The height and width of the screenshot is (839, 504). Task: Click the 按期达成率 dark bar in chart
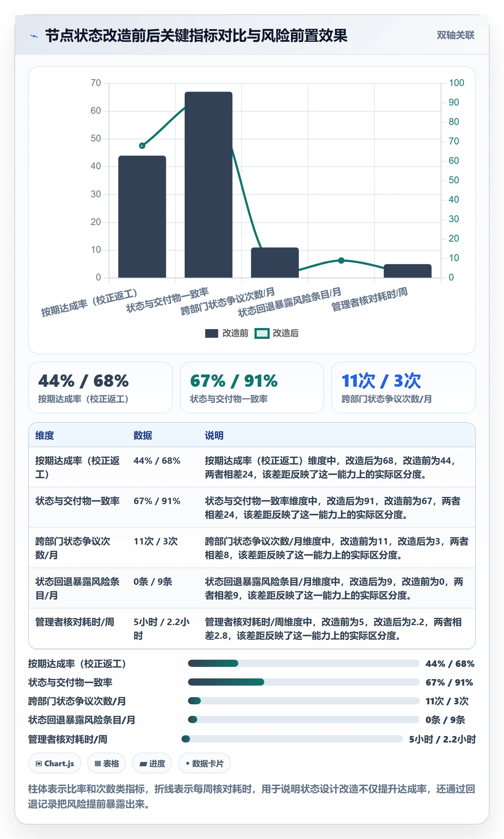(x=142, y=216)
